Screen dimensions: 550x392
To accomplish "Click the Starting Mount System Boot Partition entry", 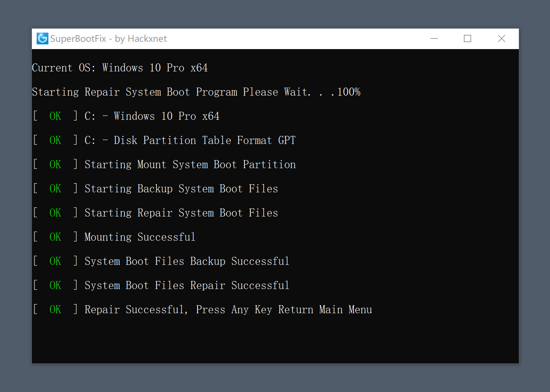I will (190, 164).
